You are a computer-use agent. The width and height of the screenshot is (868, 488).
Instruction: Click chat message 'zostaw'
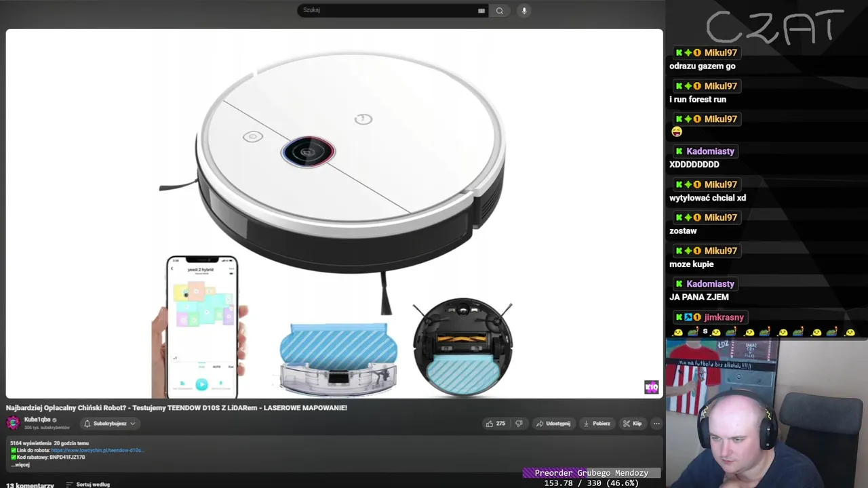click(x=683, y=231)
